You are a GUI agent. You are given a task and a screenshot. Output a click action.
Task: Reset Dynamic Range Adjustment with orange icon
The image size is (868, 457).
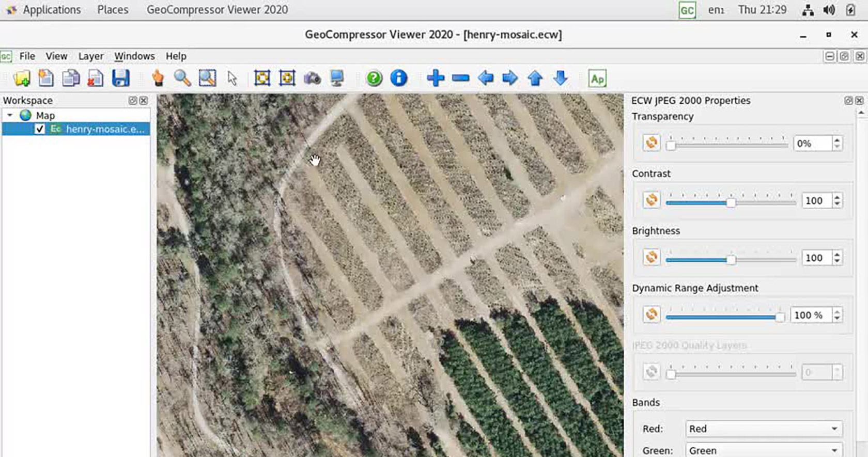(652, 314)
